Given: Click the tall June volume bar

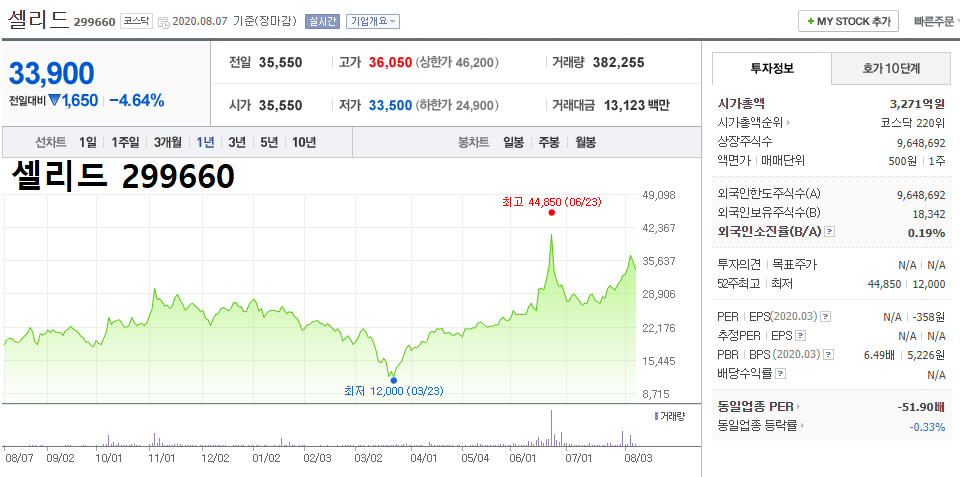Looking at the screenshot, I should (x=552, y=427).
